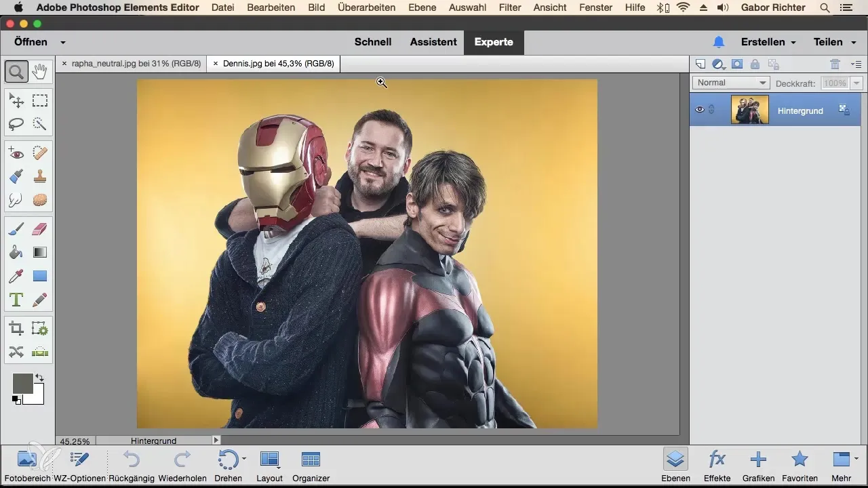Switch to the Assistent mode tab
Viewport: 868px width, 488px height.
click(433, 42)
